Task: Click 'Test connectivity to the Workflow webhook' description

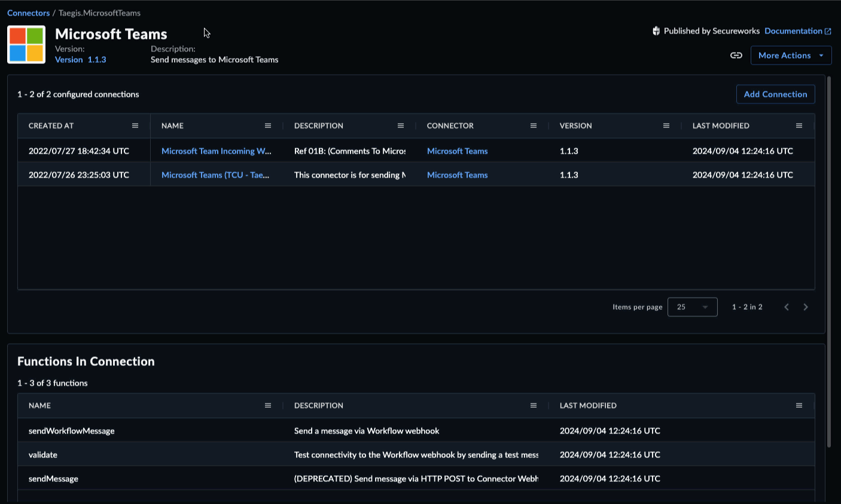Action: 416,454
